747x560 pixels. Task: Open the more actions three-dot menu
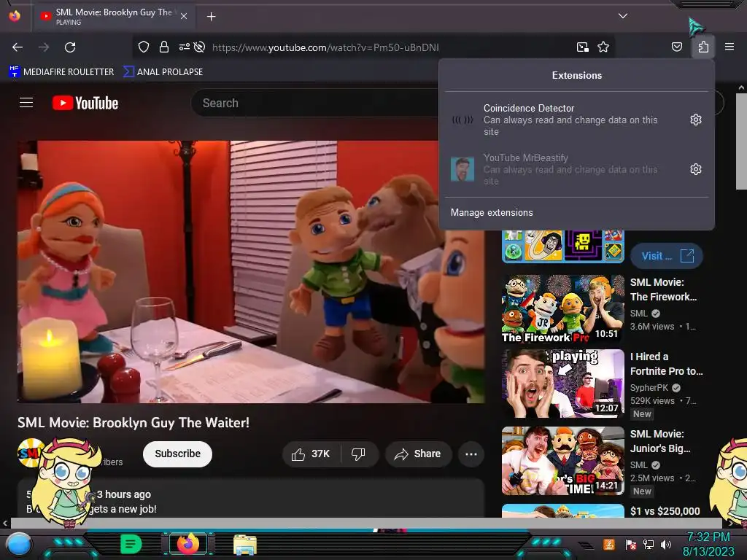tap(471, 454)
